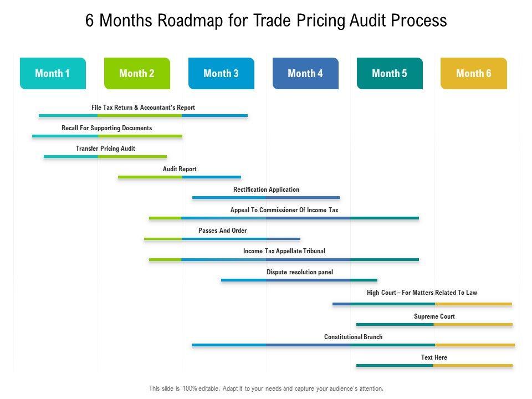The width and height of the screenshot is (532, 399).
Task: Click the Recall For Supporting Documents label
Action: 106,128
